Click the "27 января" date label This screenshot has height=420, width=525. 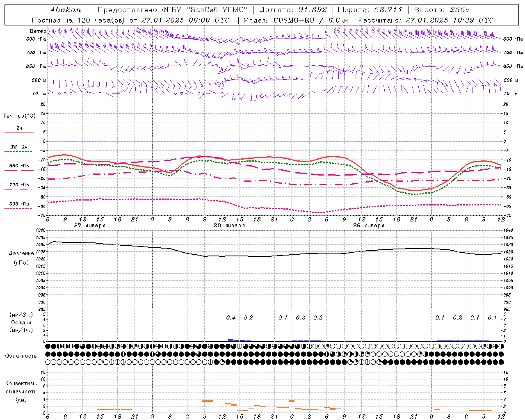[89, 226]
